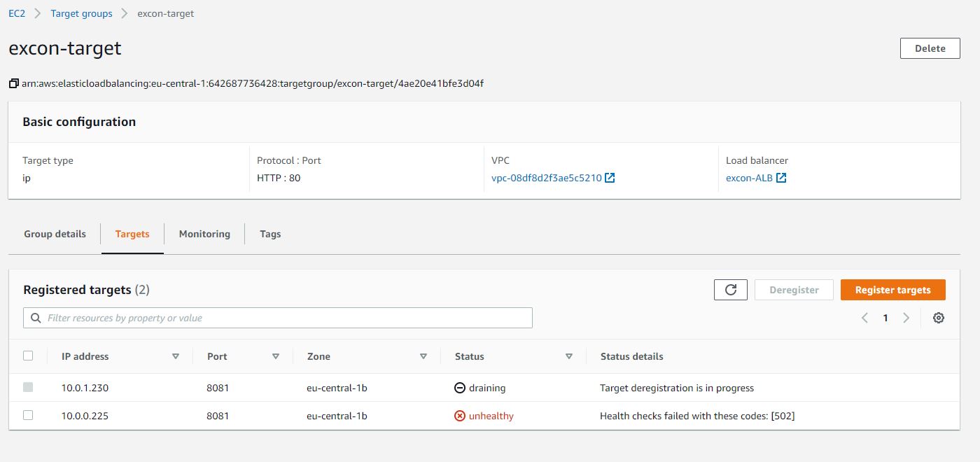The width and height of the screenshot is (980, 462).
Task: Toggle the select all targets checkbox
Action: coord(28,356)
